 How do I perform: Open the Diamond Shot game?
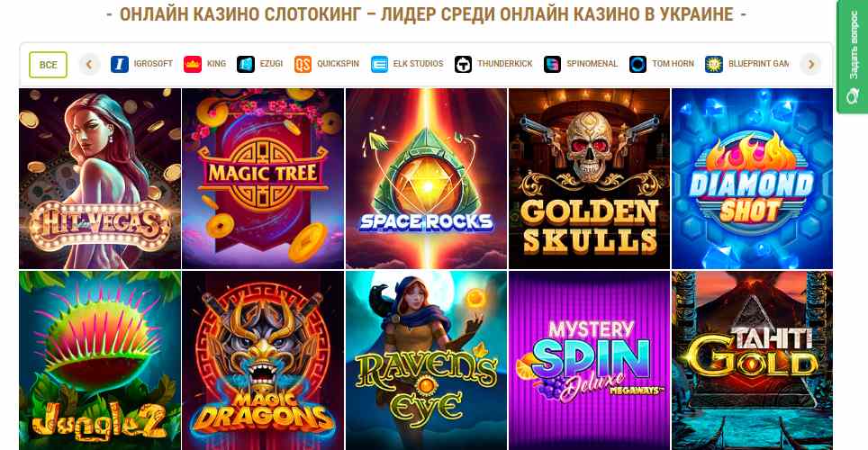coord(753,179)
